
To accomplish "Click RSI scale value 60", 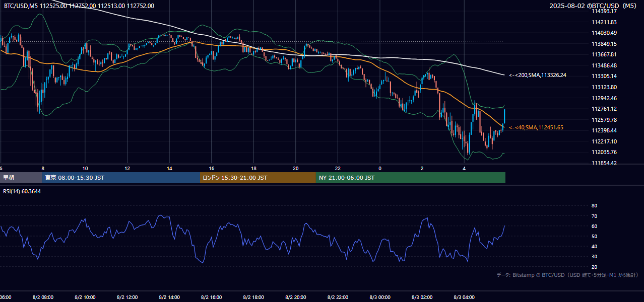I will 594,226.
